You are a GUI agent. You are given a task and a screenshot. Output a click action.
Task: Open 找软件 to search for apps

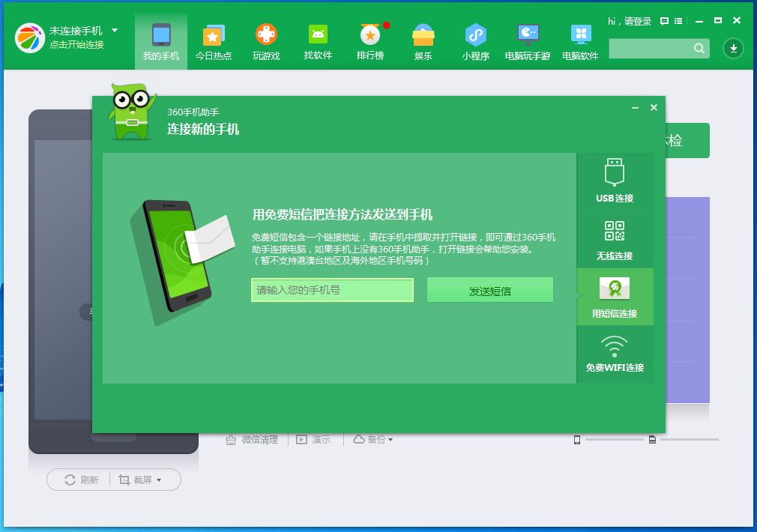point(318,41)
